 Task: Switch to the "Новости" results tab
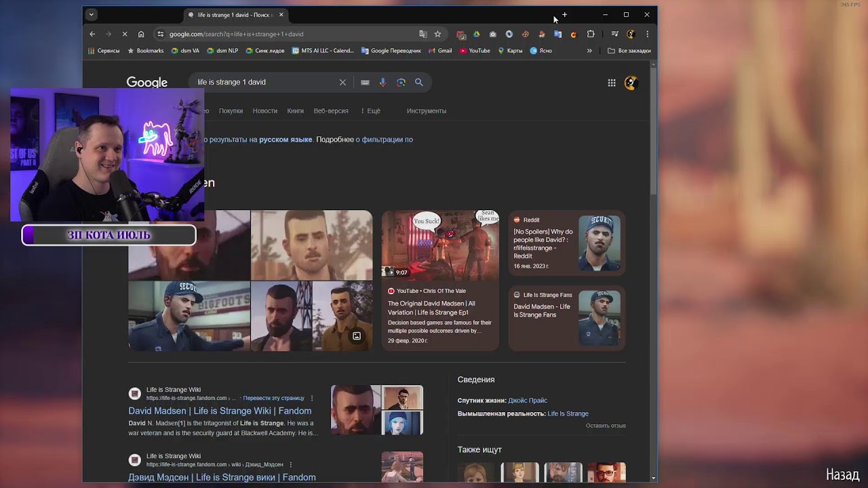pos(265,110)
